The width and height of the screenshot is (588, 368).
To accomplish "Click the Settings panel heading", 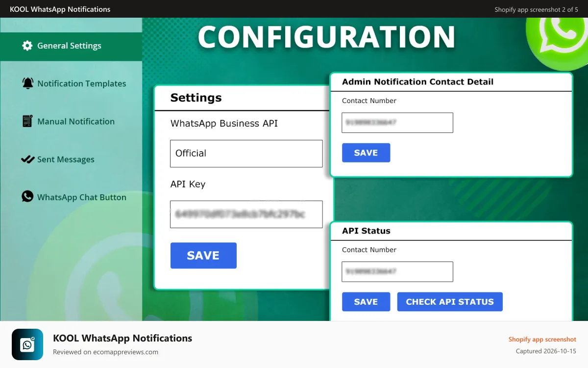I will [196, 98].
